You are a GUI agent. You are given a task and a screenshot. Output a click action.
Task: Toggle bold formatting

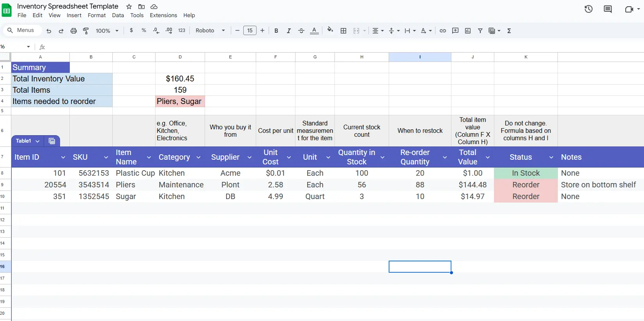pyautogui.click(x=276, y=31)
